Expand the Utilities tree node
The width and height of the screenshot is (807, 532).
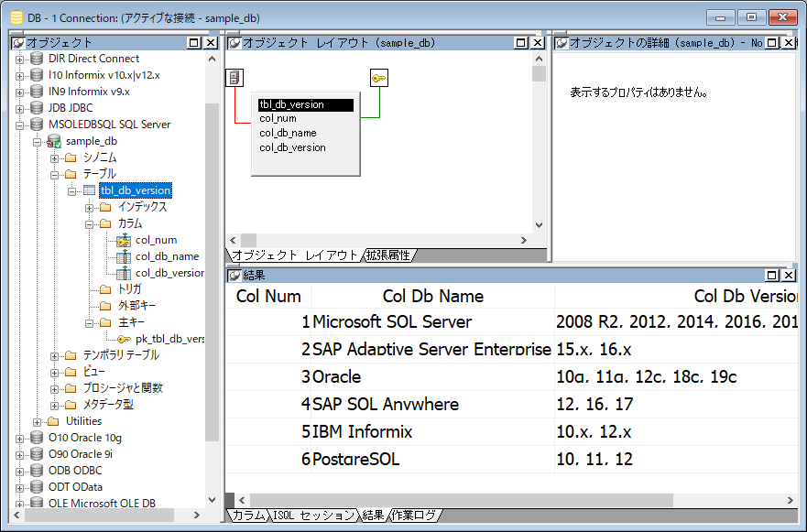pyautogui.click(x=38, y=421)
